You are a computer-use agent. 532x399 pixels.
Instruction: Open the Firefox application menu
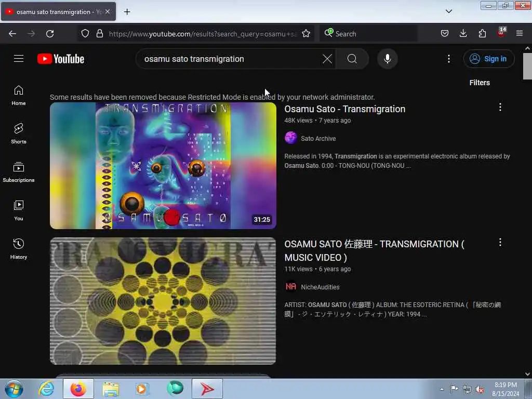pos(520,33)
